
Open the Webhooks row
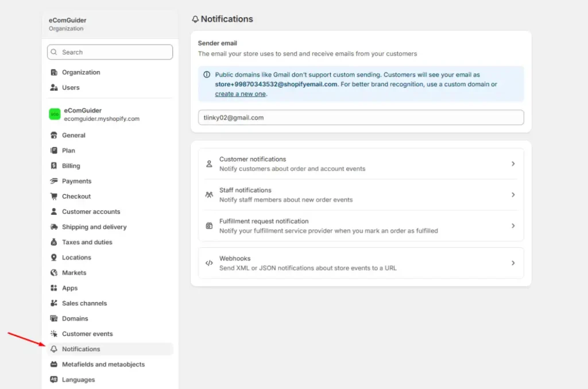tap(361, 263)
